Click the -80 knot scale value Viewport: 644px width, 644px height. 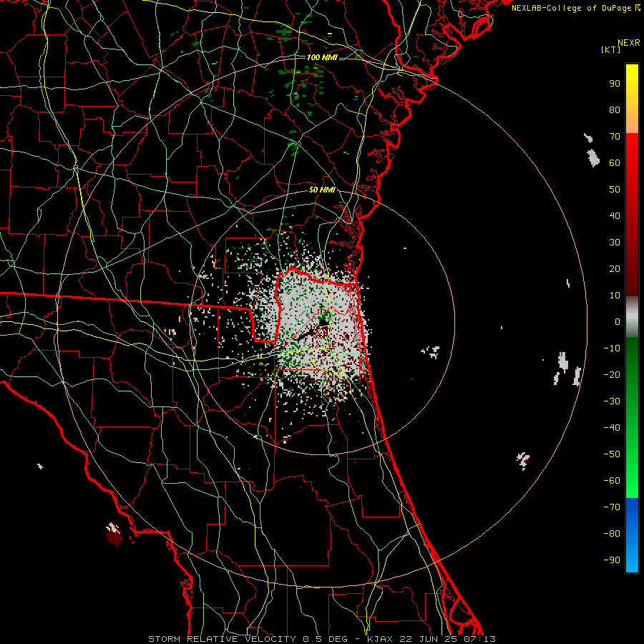point(612,534)
